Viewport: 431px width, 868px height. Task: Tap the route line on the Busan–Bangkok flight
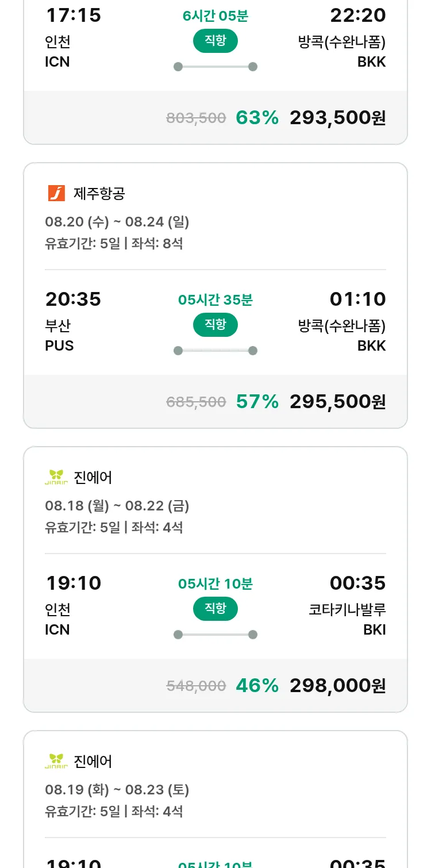[x=215, y=351]
